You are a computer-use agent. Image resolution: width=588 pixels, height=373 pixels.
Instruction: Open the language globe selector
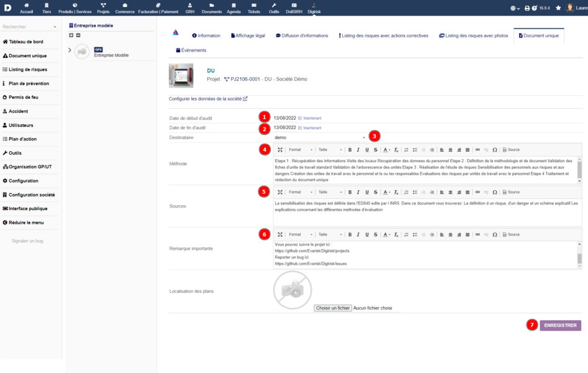515,8
